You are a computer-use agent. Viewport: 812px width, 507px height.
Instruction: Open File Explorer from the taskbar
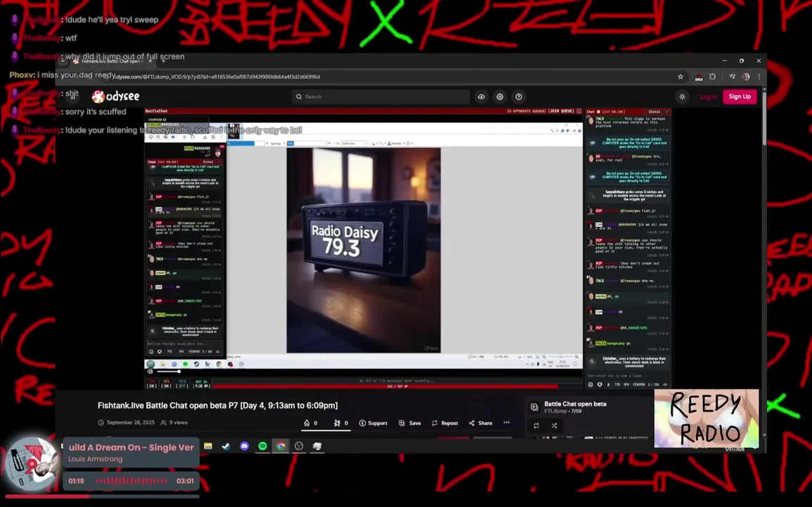tap(208, 446)
